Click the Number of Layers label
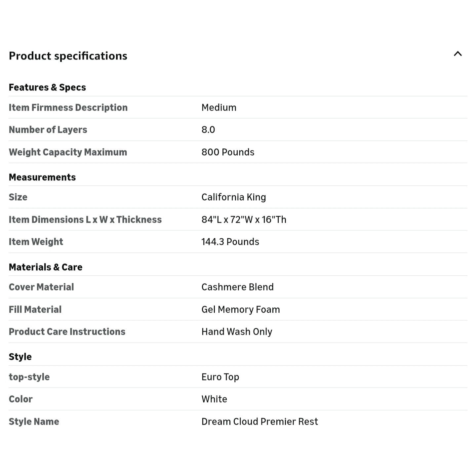The image size is (476, 476). coord(48,130)
